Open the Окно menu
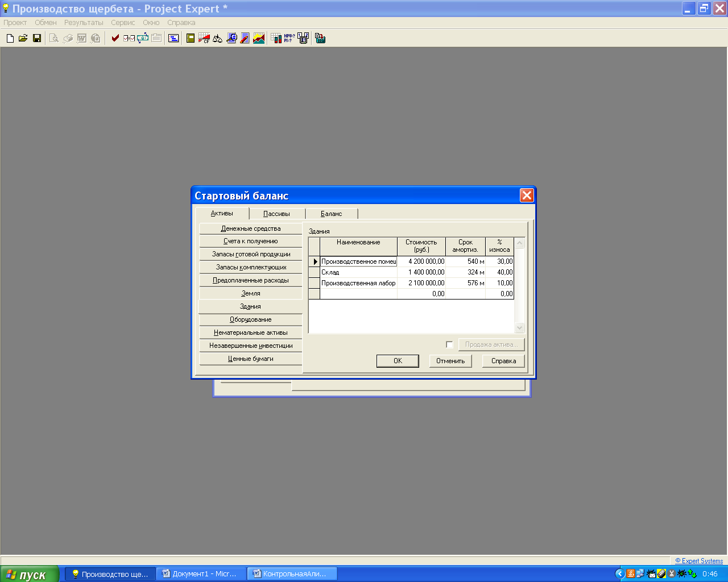 click(x=151, y=23)
